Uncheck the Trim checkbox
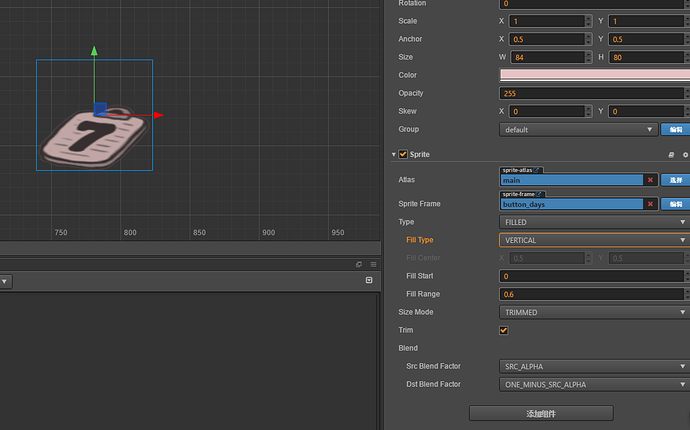The width and height of the screenshot is (690, 430). click(504, 330)
